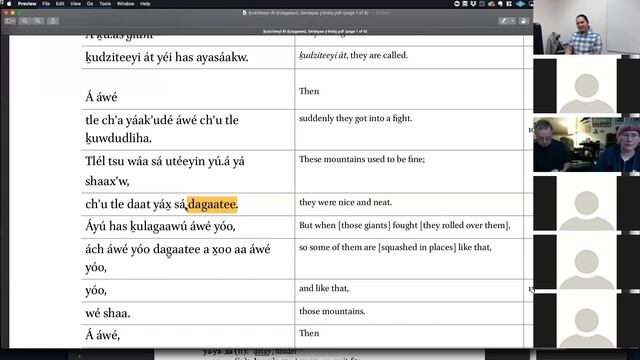Click the zoom in toolbar icon
Screen dimensions: 640x360
(38, 21)
